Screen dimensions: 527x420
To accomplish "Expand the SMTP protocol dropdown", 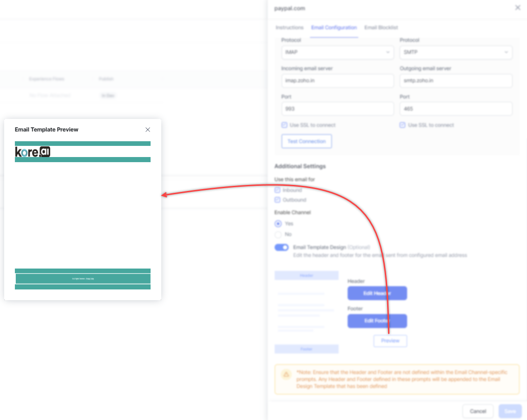I will (456, 52).
